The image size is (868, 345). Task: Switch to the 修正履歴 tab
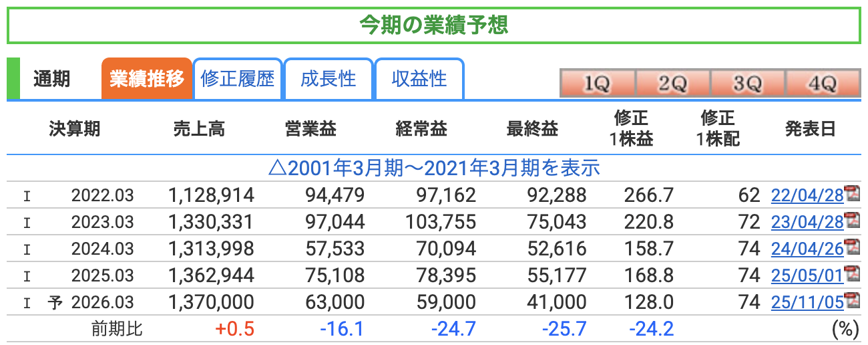[x=238, y=79]
